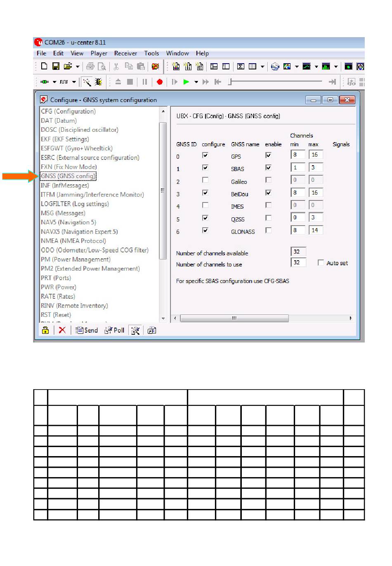The image size is (392, 566).
Task: Click the Pause playback icon
Action: pyautogui.click(x=145, y=82)
